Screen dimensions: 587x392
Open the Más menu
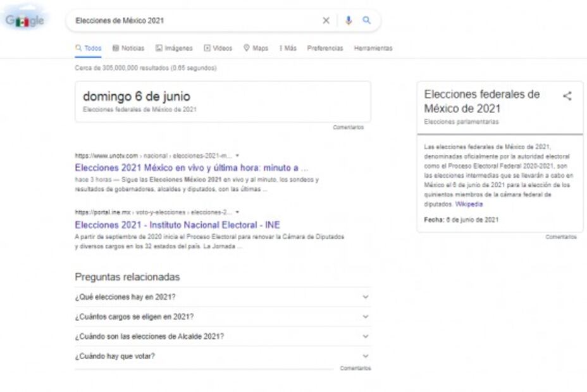288,48
